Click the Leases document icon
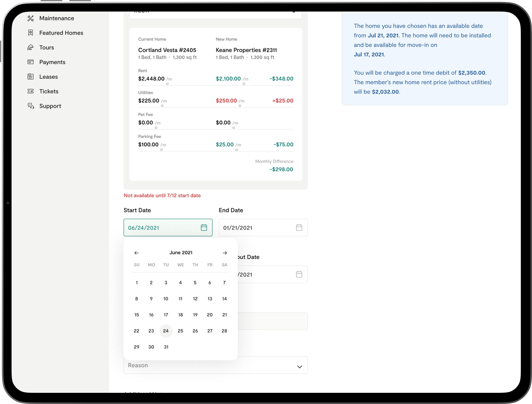 click(x=31, y=77)
